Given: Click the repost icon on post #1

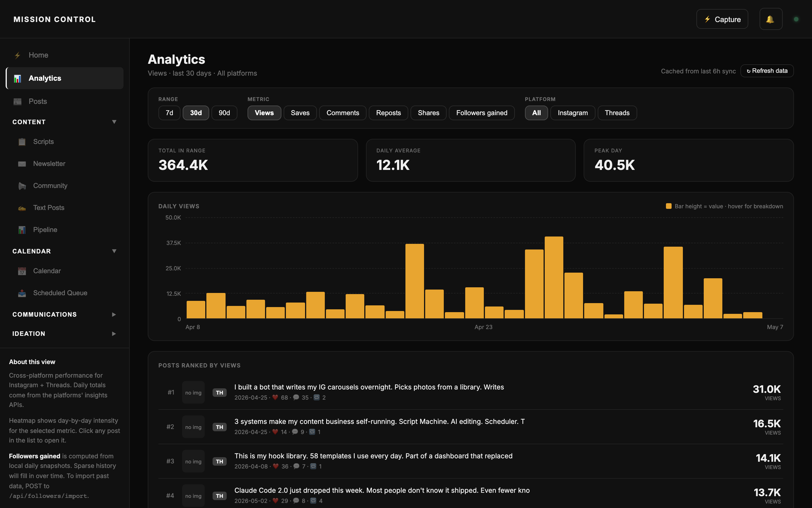Looking at the screenshot, I should pos(316,397).
